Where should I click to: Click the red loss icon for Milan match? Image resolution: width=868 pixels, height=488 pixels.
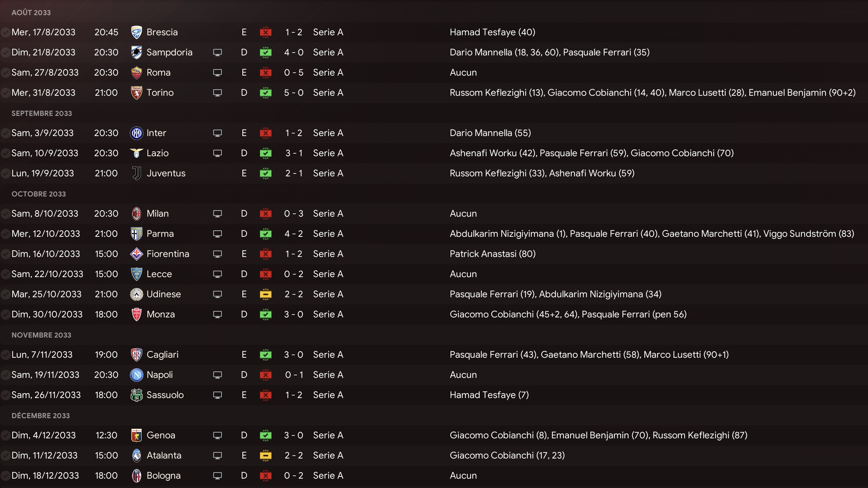pos(265,214)
